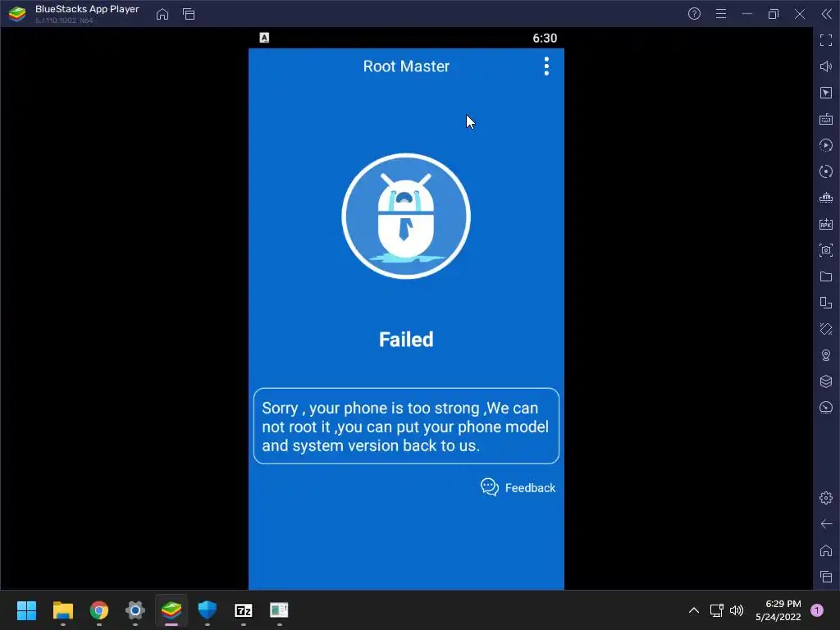
Task: Open the gear app in the taskbar
Action: [135, 610]
